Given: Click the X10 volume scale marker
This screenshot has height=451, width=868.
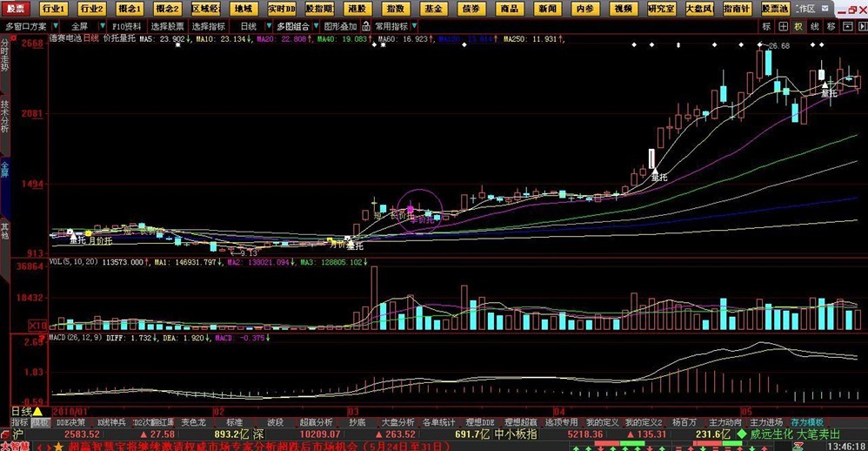Looking at the screenshot, I should (x=37, y=326).
